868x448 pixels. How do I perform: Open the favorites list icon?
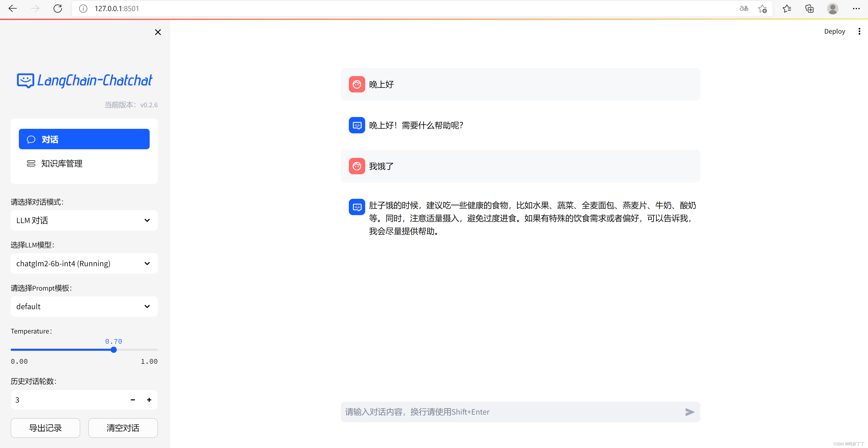click(x=787, y=9)
